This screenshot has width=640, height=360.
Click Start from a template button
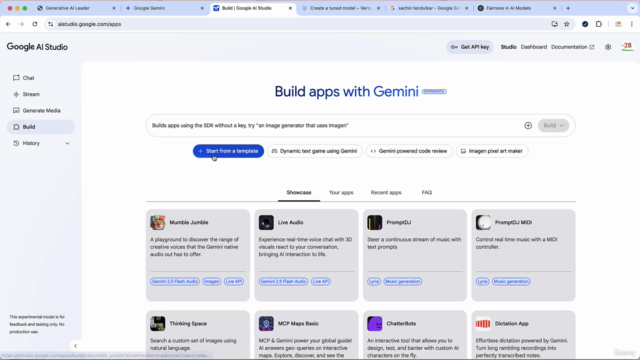228,151
